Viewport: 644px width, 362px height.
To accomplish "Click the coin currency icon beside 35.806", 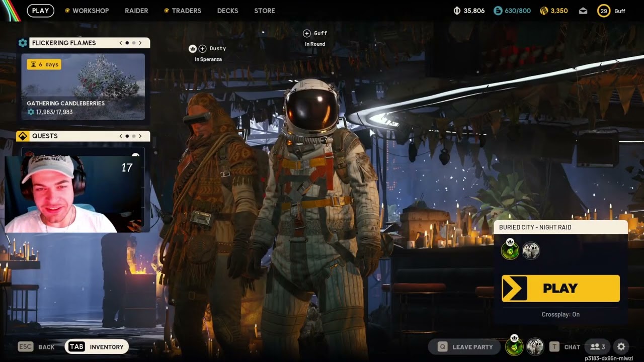I will point(457,11).
